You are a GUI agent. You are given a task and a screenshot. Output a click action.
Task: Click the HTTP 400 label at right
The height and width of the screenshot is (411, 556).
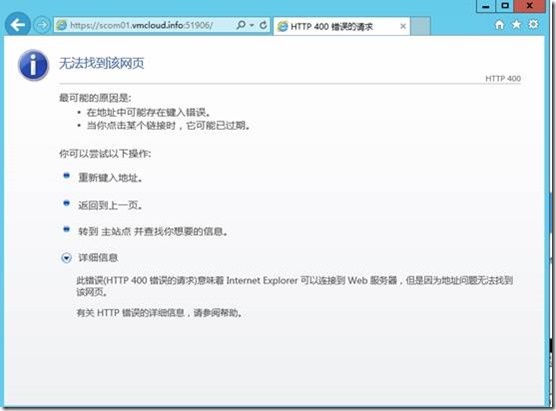click(503, 78)
